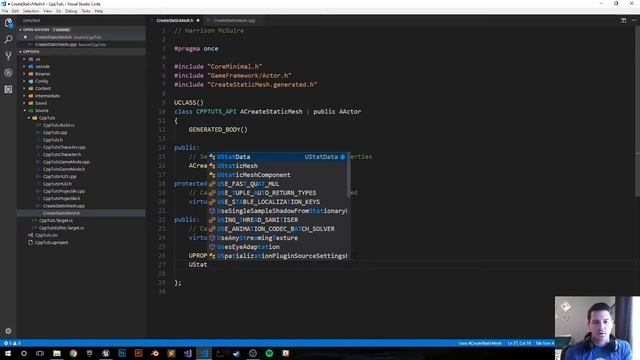
Task: Open Spotify from the taskbar
Action: click(x=269, y=353)
